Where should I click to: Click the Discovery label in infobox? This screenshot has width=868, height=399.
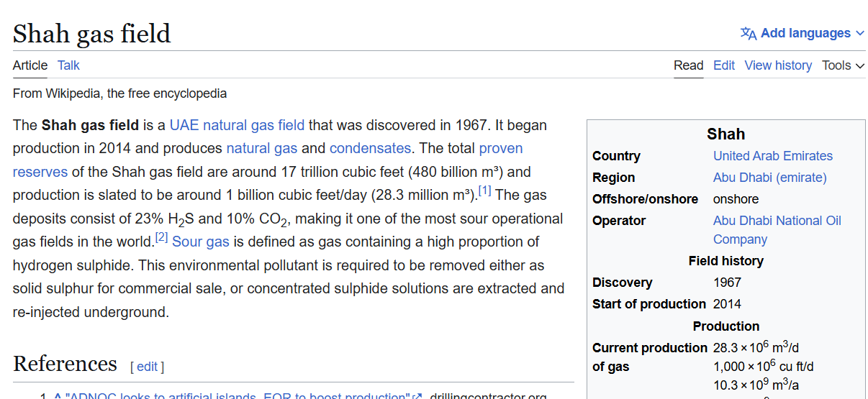click(623, 283)
